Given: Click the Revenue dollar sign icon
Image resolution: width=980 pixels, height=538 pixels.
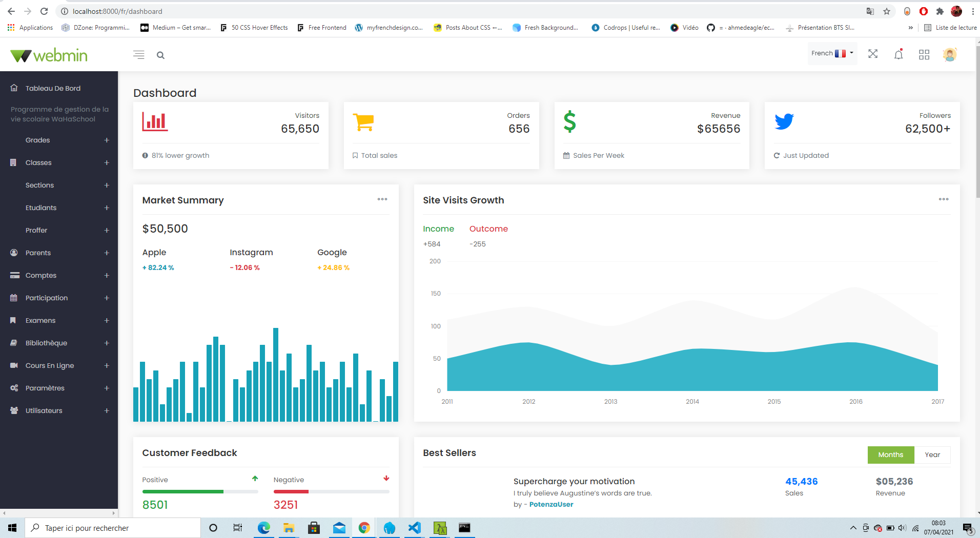Looking at the screenshot, I should [569, 122].
